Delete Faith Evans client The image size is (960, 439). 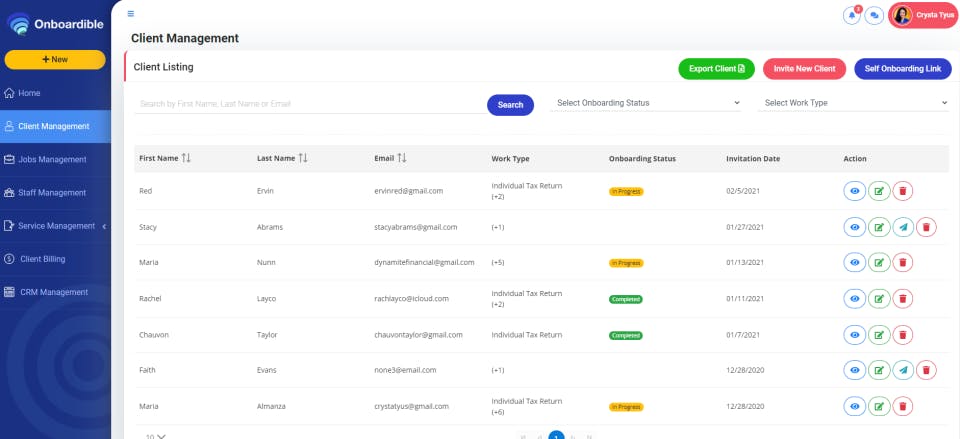point(926,370)
